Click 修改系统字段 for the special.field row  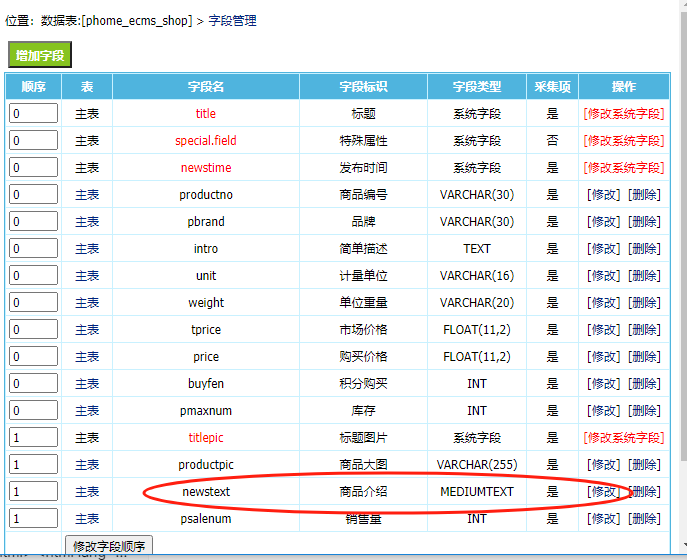[x=623, y=141]
